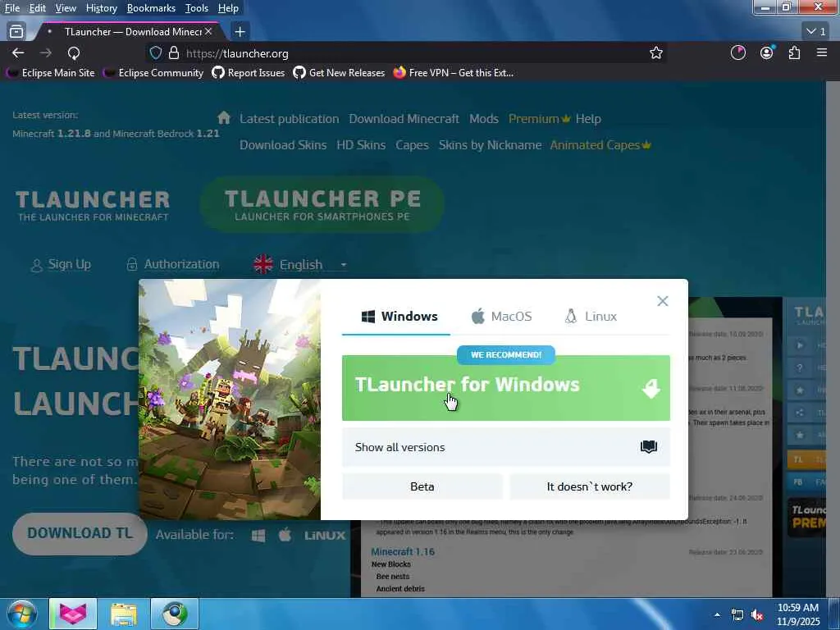This screenshot has width=840, height=630.
Task: Click the Apple logo next to Available for
Action: pos(285,535)
